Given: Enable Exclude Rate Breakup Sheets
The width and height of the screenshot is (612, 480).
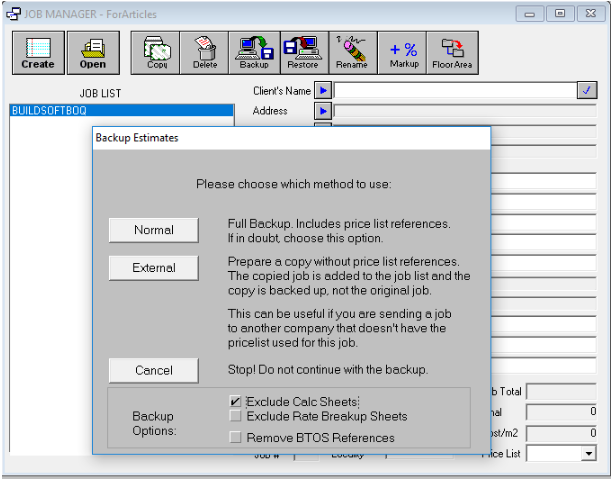Looking at the screenshot, I should 235,416.
